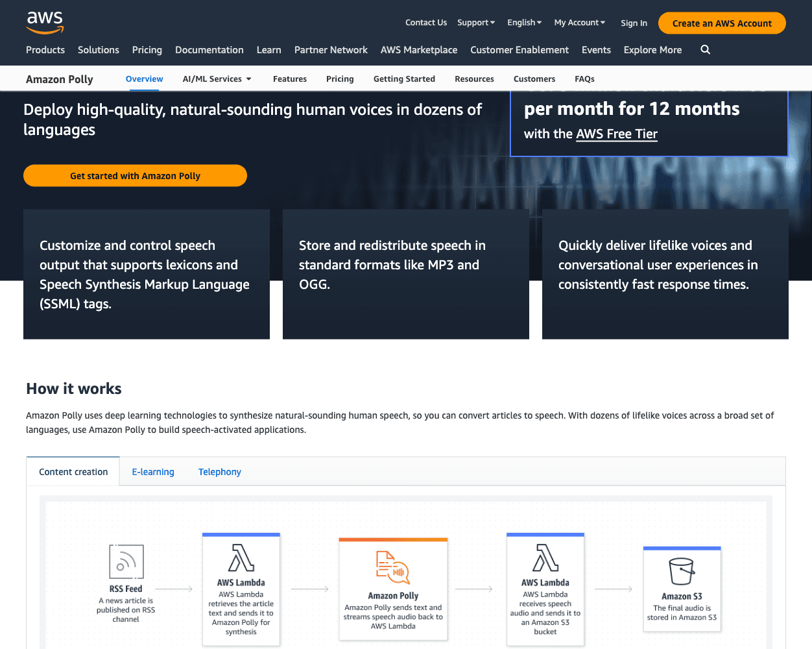Expand the My Account dropdown
Viewport: 812px width, 649px height.
580,23
